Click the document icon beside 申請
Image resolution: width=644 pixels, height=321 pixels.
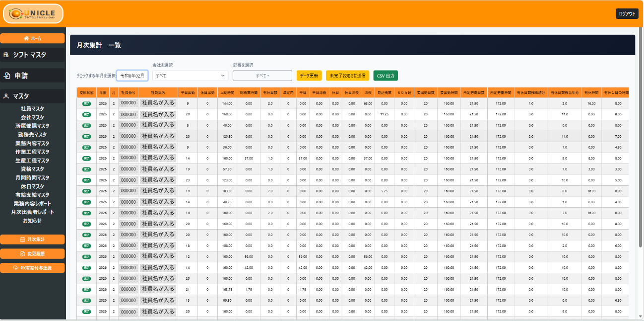7,76
